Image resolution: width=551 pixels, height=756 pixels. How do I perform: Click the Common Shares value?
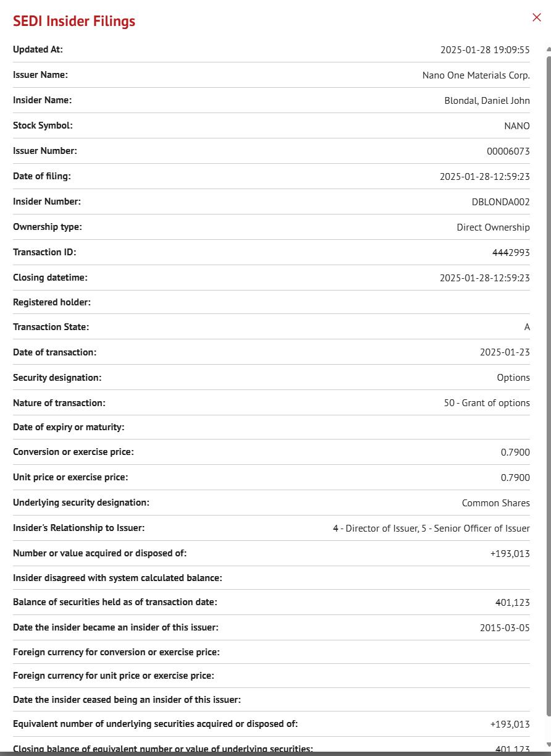495,503
